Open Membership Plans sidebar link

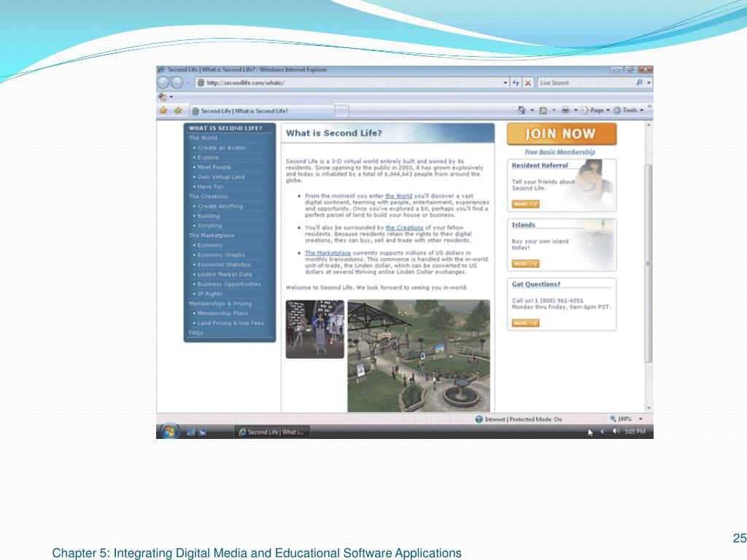[x=222, y=314]
